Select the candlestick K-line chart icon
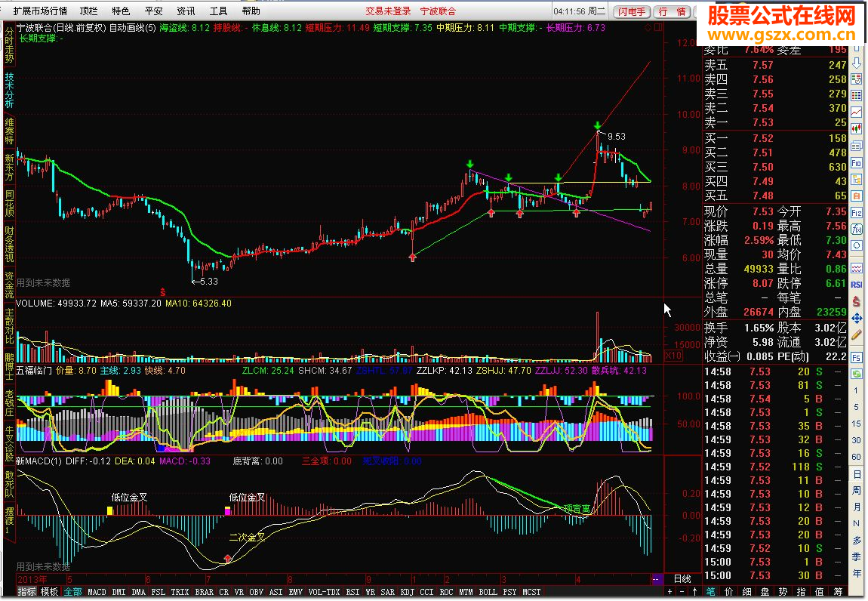The width and height of the screenshot is (868, 601). pyautogui.click(x=857, y=129)
